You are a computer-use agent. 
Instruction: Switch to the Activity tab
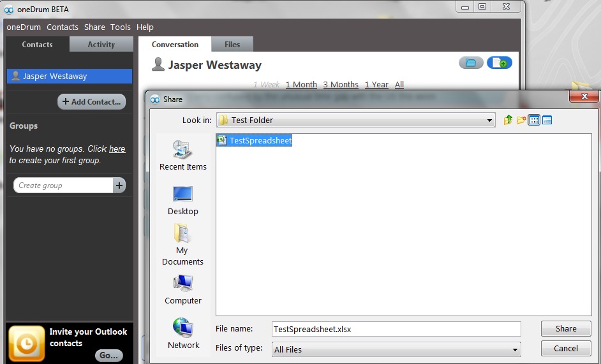pos(101,45)
